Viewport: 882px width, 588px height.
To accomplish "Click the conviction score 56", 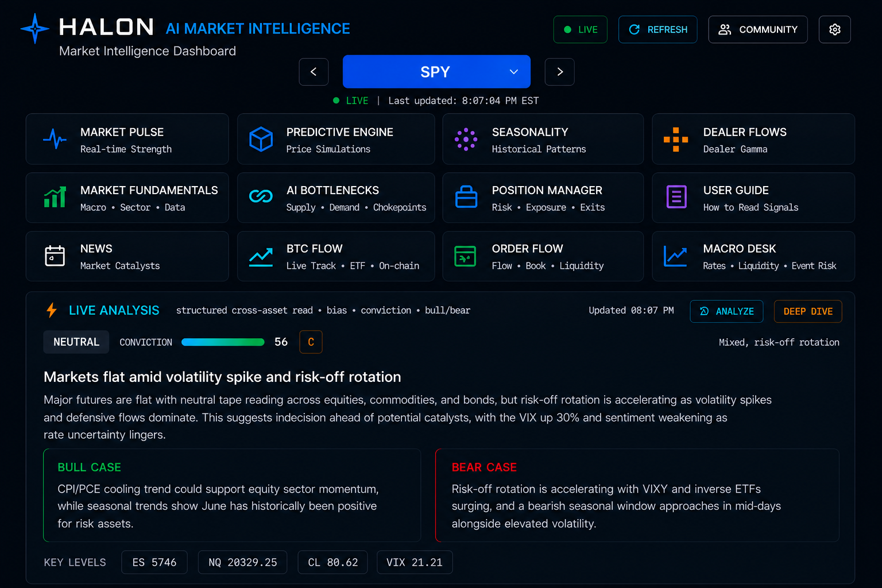I will click(281, 342).
